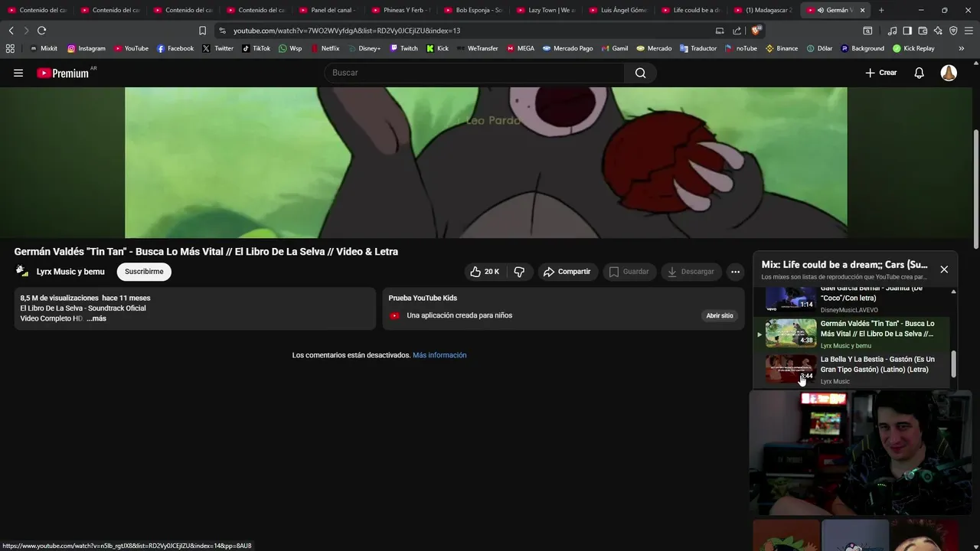
Task: Open the Netflix bookmark
Action: click(x=325, y=48)
